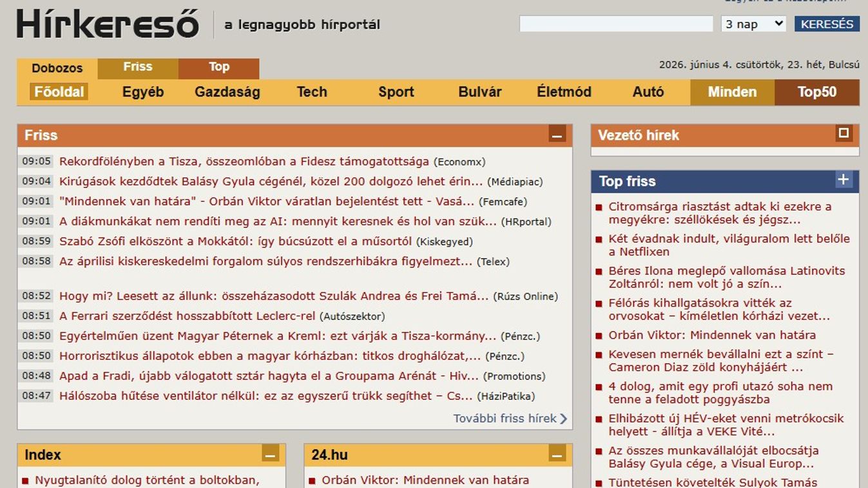The image size is (868, 488).
Task: Open the Minden category
Action: point(732,92)
